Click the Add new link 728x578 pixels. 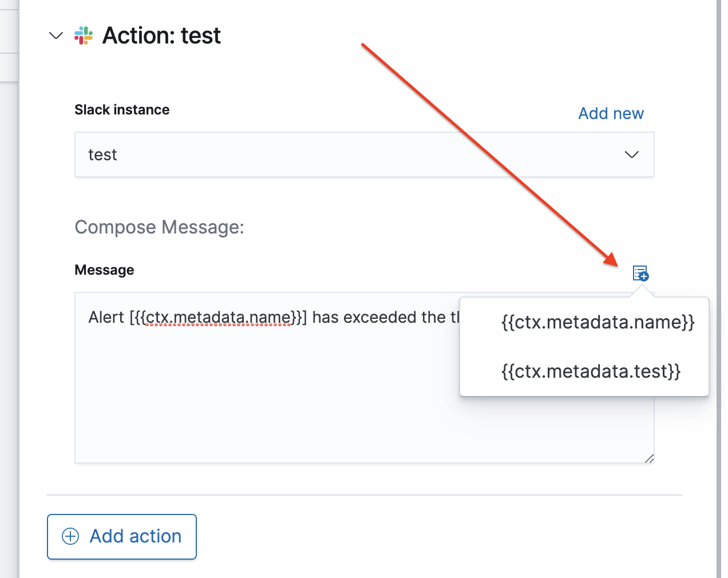(611, 113)
